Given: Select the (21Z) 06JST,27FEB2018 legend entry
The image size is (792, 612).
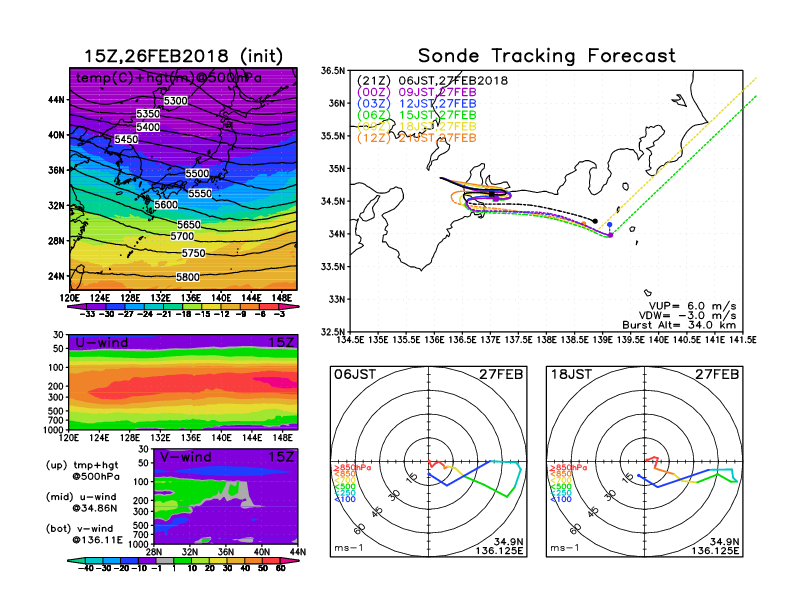Looking at the screenshot, I should pos(433,80).
